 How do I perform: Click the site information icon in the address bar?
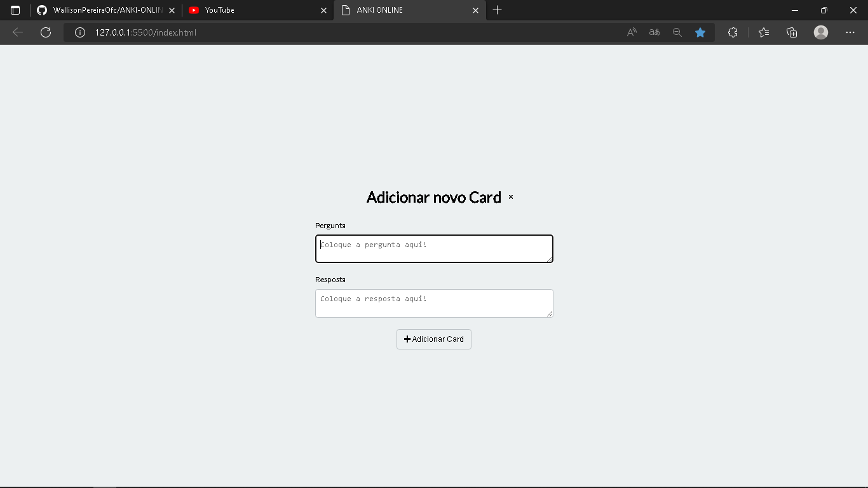point(79,32)
